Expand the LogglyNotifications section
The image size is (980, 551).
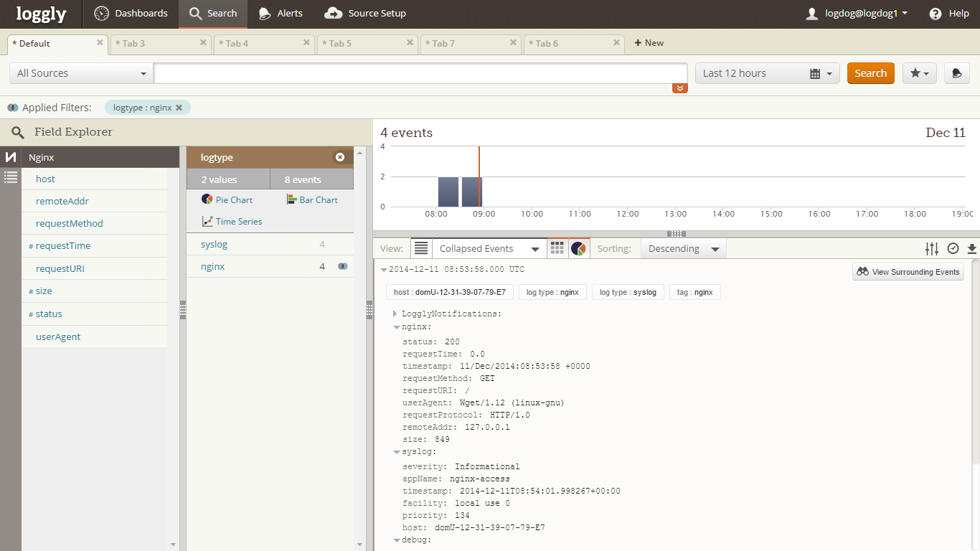(395, 314)
